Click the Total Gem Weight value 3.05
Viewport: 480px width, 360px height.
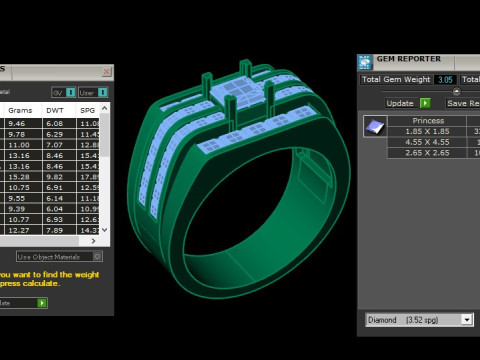(445, 80)
